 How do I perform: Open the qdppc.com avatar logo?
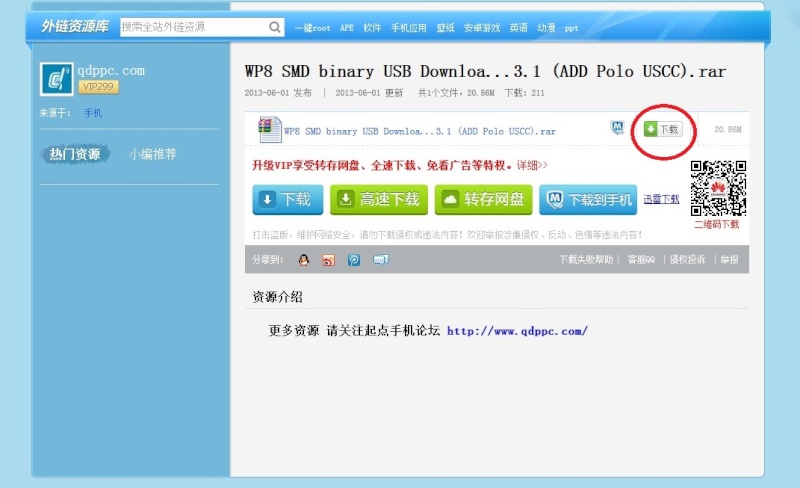(x=57, y=79)
